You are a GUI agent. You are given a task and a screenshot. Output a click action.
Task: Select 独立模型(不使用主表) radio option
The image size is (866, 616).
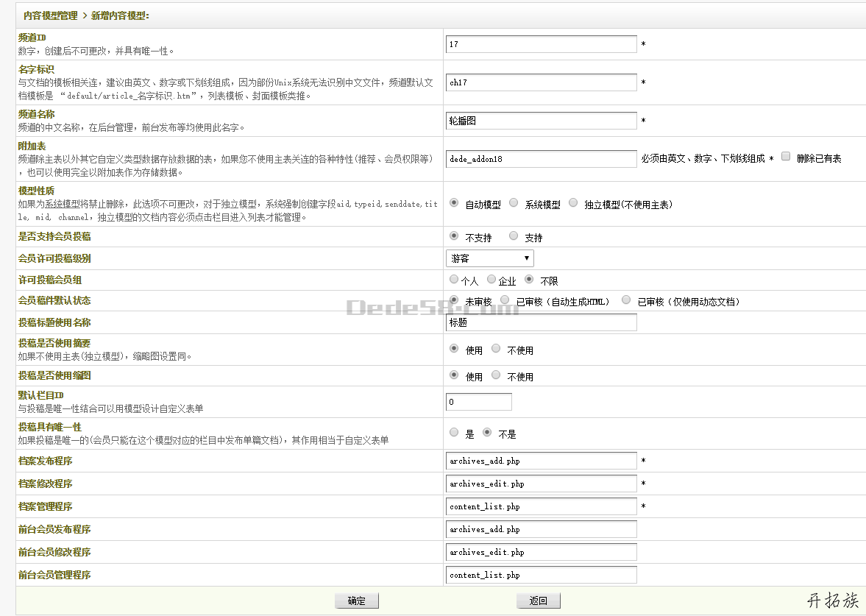pos(573,202)
